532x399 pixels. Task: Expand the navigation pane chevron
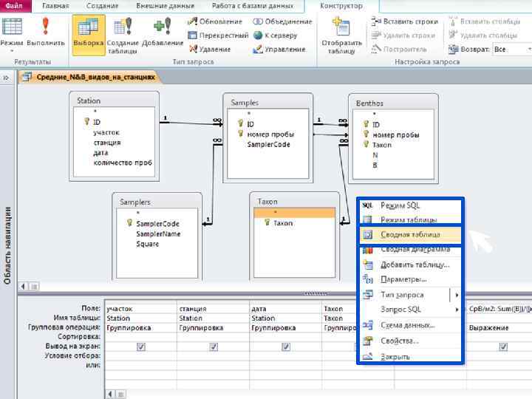click(x=6, y=78)
